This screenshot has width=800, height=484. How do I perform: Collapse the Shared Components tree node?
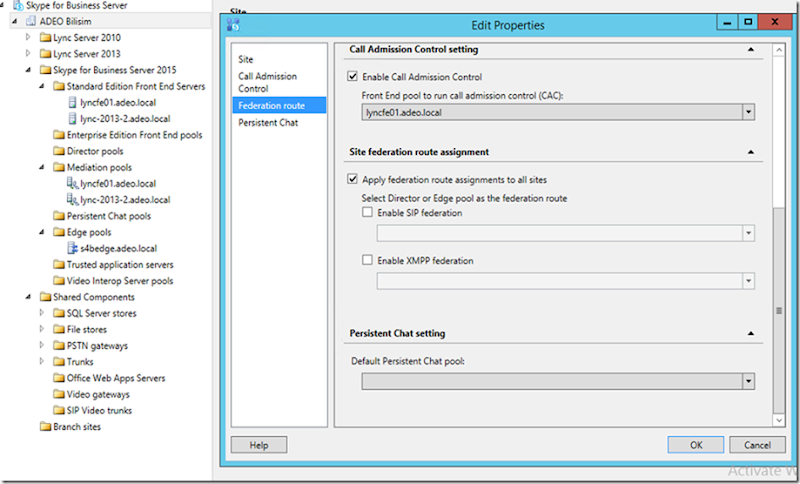[28, 297]
